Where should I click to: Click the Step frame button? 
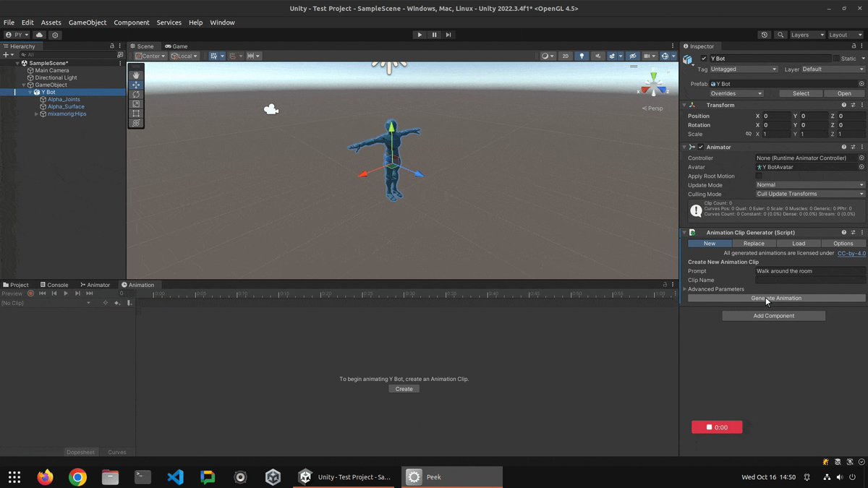(448, 35)
